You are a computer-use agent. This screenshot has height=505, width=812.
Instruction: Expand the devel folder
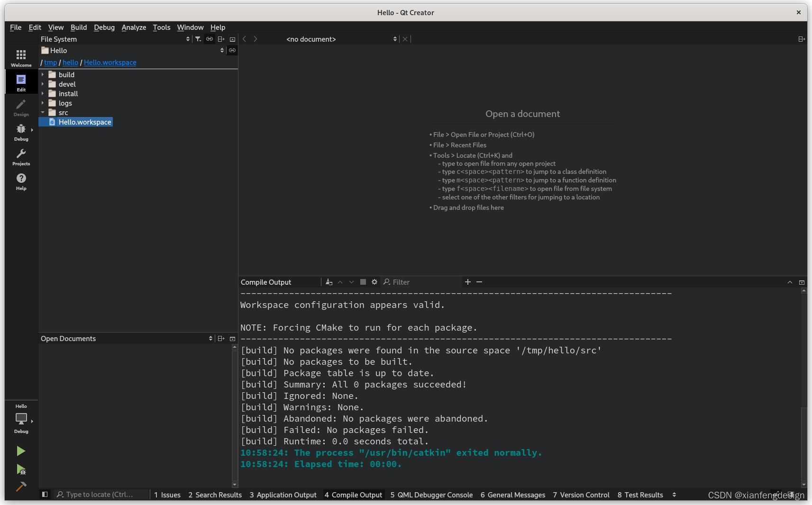(x=43, y=84)
